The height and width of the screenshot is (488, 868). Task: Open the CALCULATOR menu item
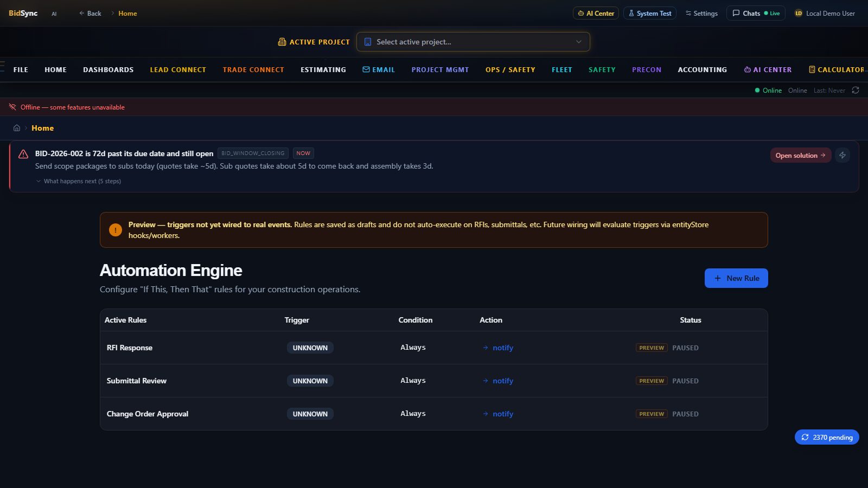[x=837, y=69]
